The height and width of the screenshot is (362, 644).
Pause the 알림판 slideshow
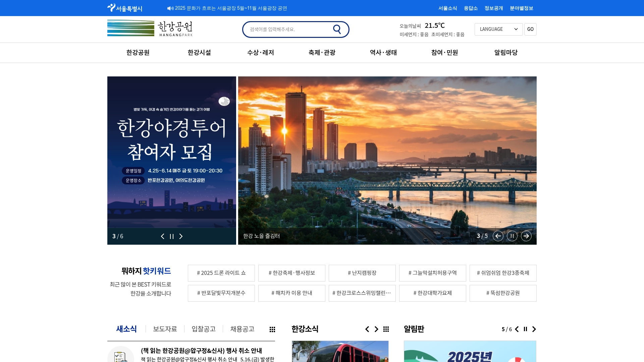point(526,329)
